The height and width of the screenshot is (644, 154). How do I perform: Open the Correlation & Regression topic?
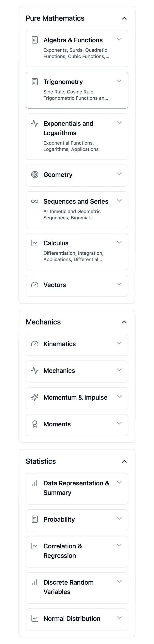(x=63, y=551)
